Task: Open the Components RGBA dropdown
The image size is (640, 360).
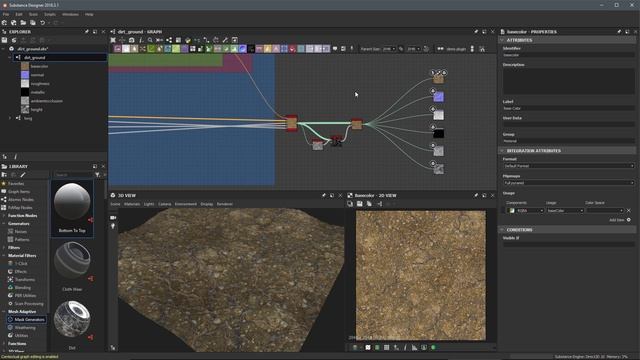Action: pos(526,211)
